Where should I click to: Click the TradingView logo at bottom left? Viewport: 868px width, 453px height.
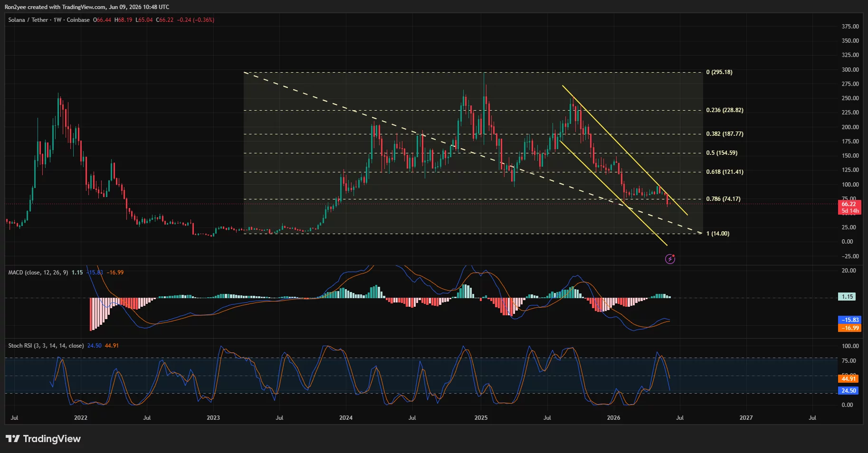pos(43,439)
